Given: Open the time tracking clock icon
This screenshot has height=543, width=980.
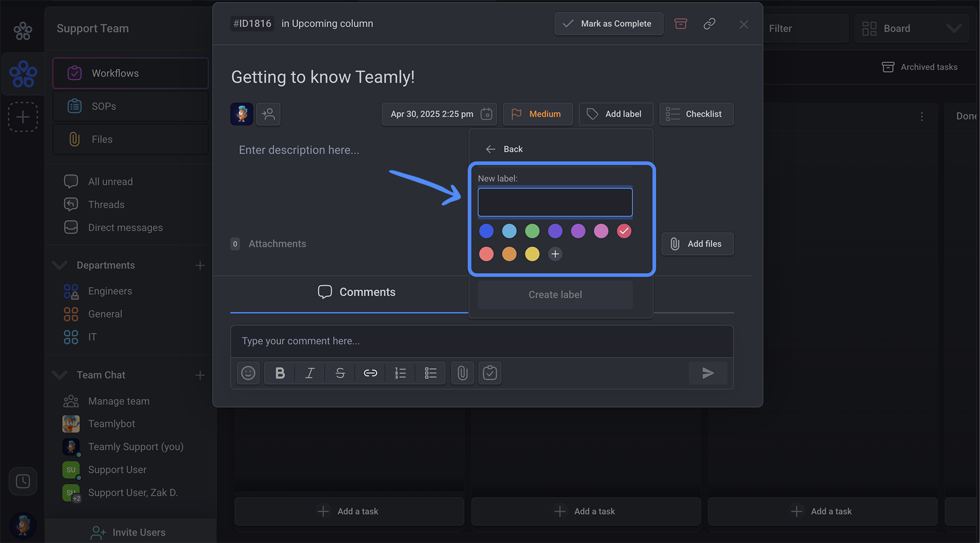Looking at the screenshot, I should click(x=23, y=481).
